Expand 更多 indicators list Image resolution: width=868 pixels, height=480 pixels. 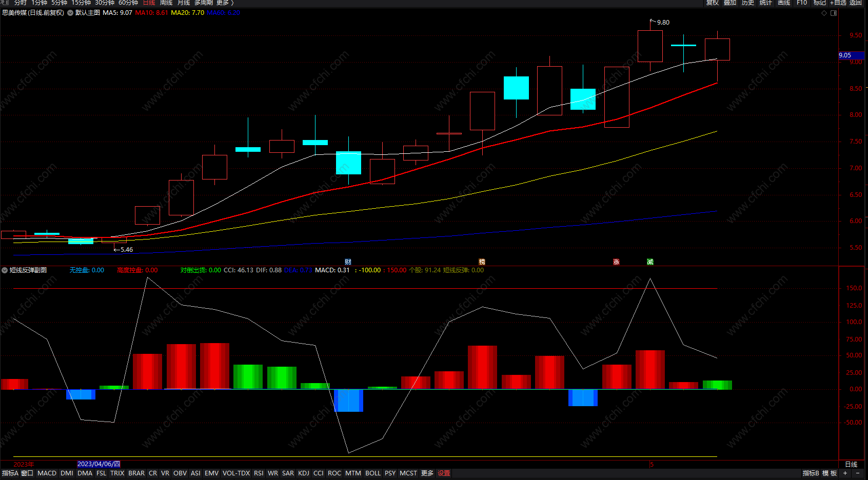click(x=427, y=473)
